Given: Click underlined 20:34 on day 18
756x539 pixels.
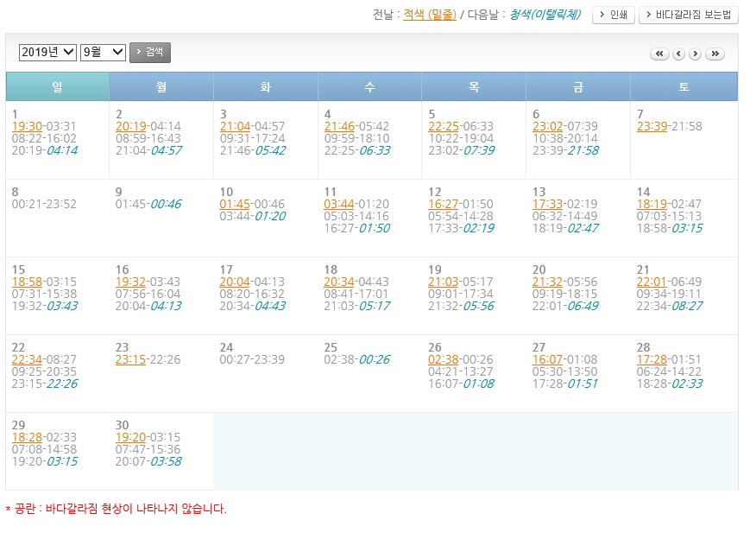Looking at the screenshot, I should click(339, 282).
